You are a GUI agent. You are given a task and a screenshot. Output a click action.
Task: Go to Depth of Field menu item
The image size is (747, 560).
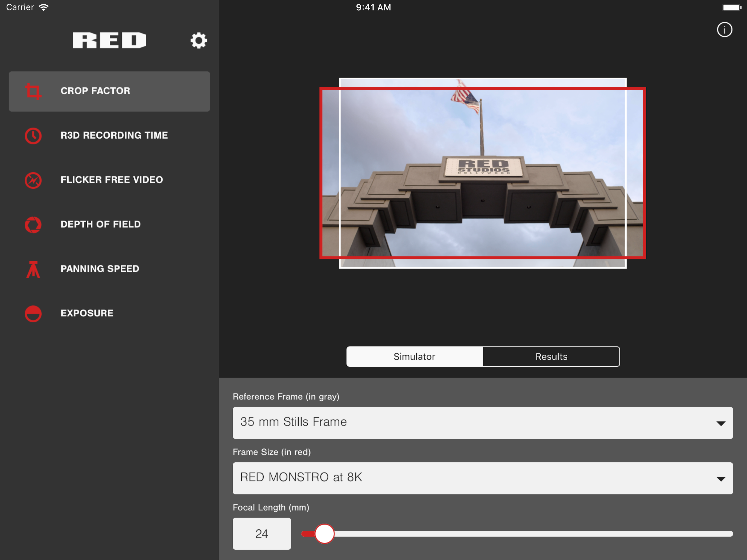(x=101, y=224)
